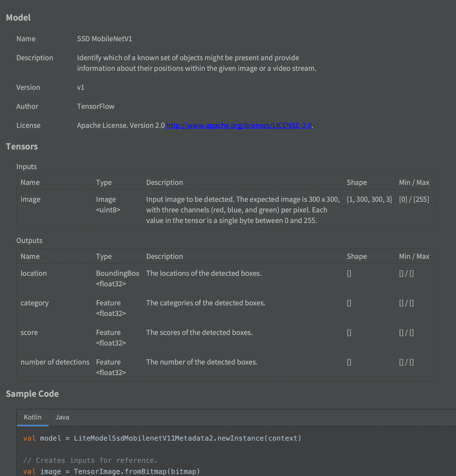Screen dimensions: 456x476
Task: Click the 'Outputs' table label
Action: tap(29, 240)
